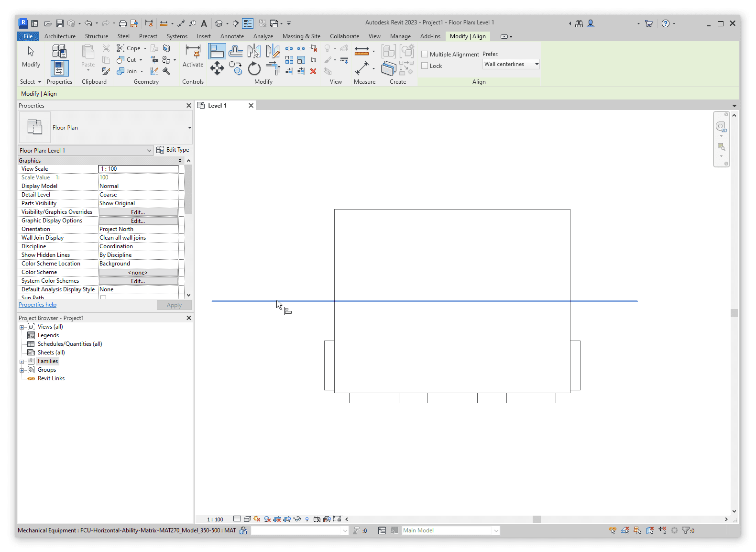756x552 pixels.
Task: Click the drawing area horizontal scrollbar thumb
Action: pyautogui.click(x=537, y=519)
